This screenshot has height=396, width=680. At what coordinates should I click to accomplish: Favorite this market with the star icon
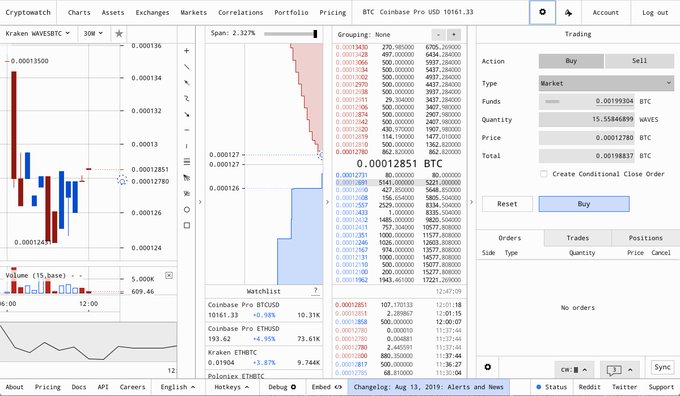119,33
